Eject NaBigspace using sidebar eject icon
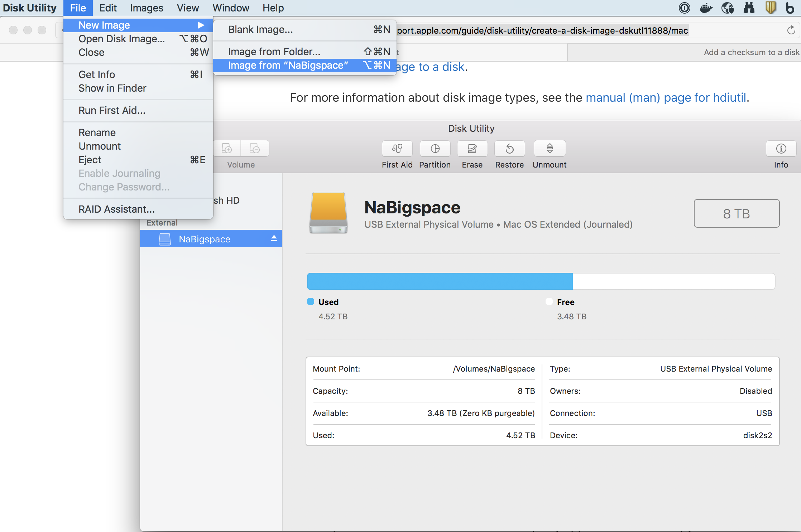 tap(274, 238)
